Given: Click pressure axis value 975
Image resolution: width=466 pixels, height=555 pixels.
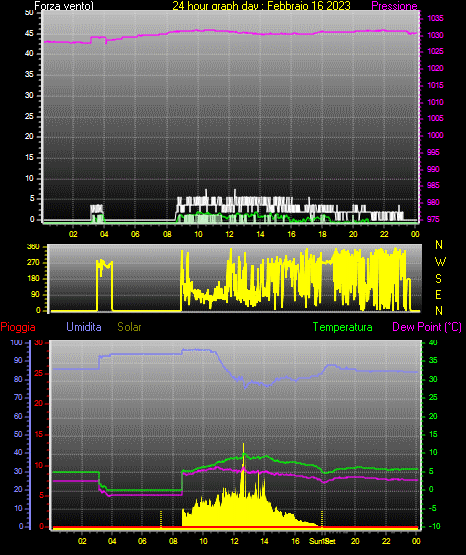Looking at the screenshot, I should [x=433, y=219].
